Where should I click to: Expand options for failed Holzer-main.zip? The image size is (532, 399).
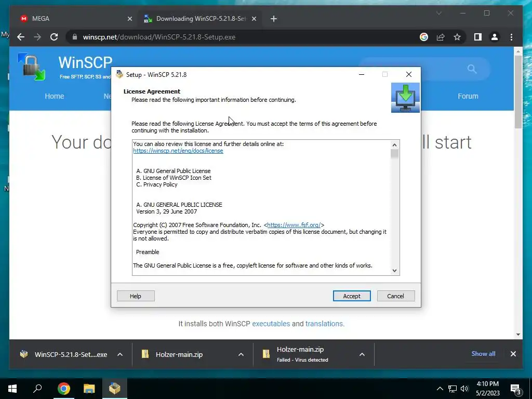(x=362, y=354)
